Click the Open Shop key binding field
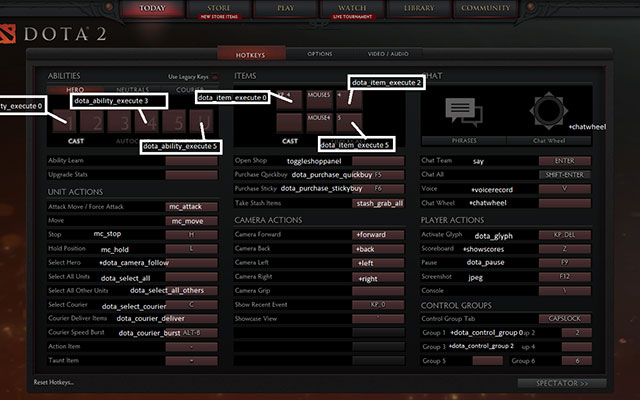Viewport: 640px width, 400px height. point(378,161)
